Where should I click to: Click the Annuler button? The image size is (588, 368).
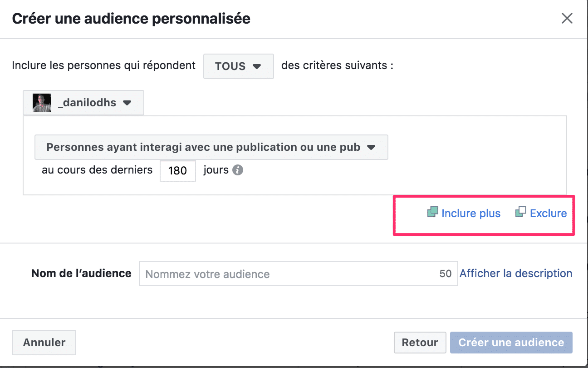point(44,343)
